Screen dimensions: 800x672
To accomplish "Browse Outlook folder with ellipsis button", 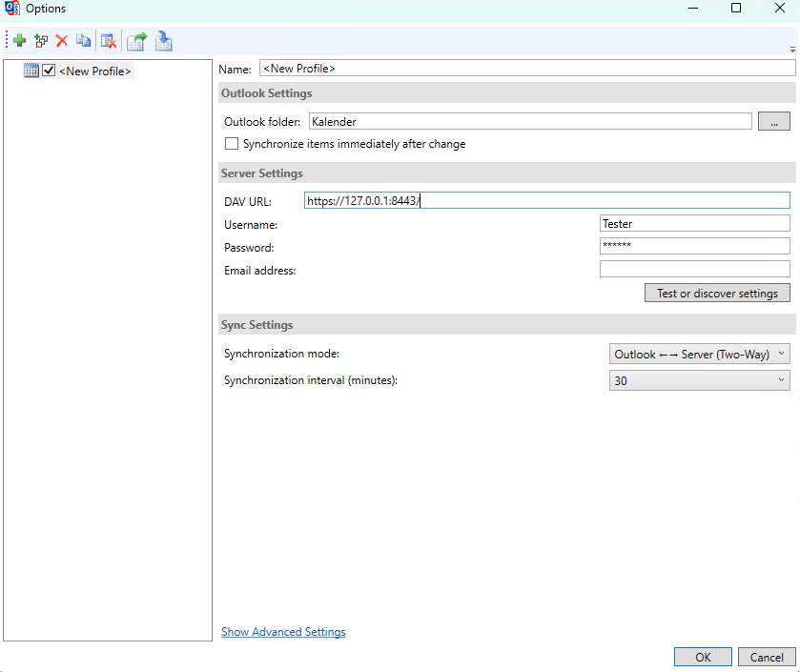I will pyautogui.click(x=773, y=122).
